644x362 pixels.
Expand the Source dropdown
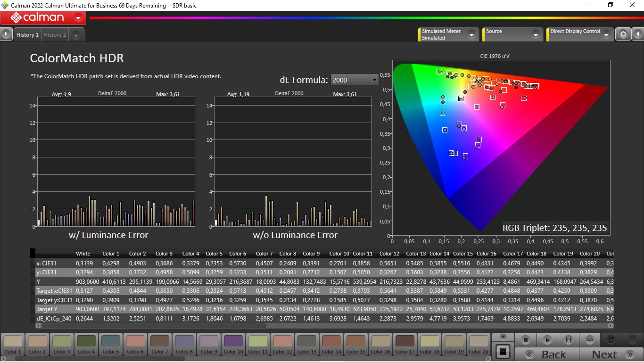(x=535, y=34)
